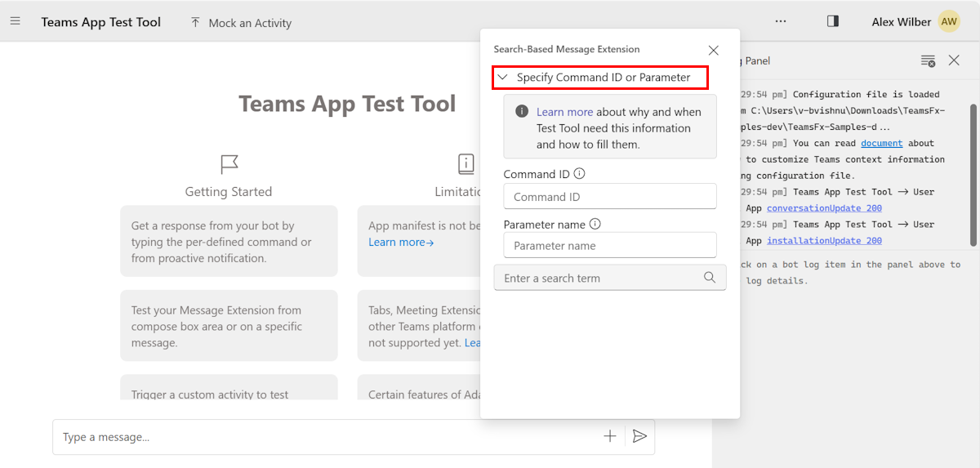Select installationUpdate 200 log entry
Screen dimensions: 980x468
point(824,241)
